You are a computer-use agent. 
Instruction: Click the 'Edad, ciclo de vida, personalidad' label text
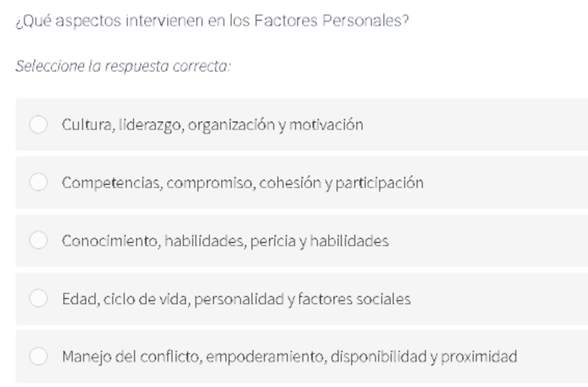pos(236,299)
